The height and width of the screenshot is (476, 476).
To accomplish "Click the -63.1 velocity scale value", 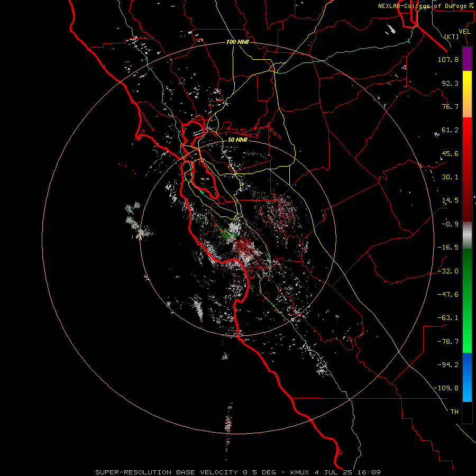I will (448, 318).
